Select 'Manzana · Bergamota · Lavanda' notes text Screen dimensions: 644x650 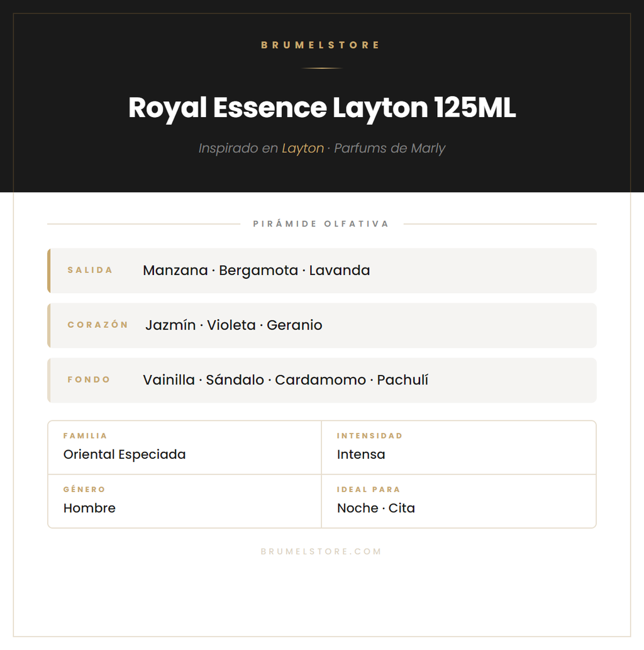(x=257, y=271)
